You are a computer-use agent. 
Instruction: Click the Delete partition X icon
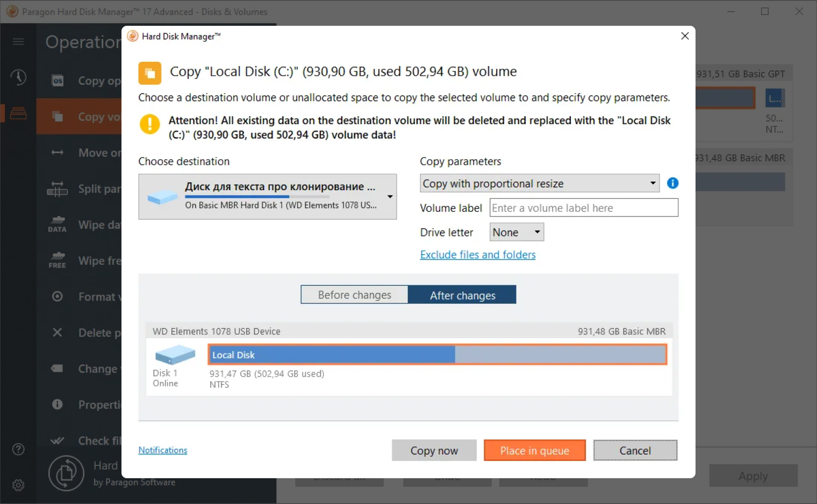(58, 333)
